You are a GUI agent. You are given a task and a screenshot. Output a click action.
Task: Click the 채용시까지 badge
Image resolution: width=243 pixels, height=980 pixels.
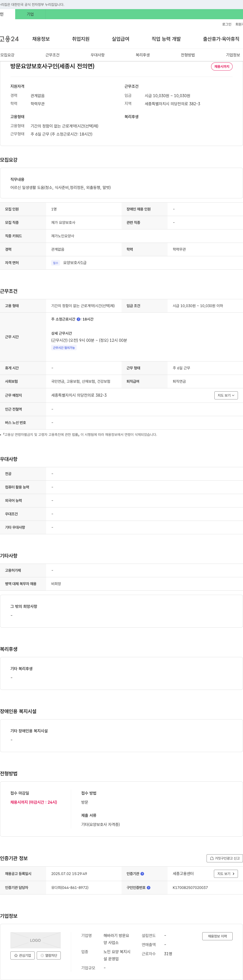(222, 67)
